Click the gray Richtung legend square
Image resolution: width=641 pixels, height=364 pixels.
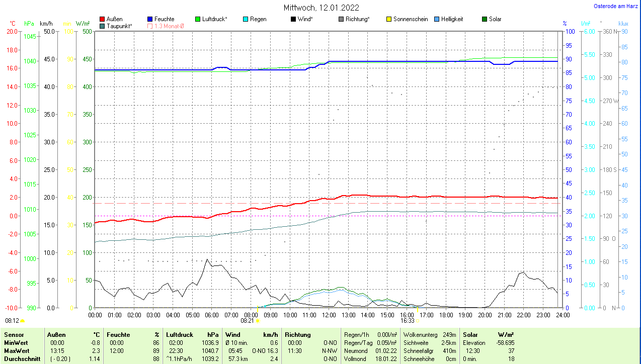(x=341, y=19)
